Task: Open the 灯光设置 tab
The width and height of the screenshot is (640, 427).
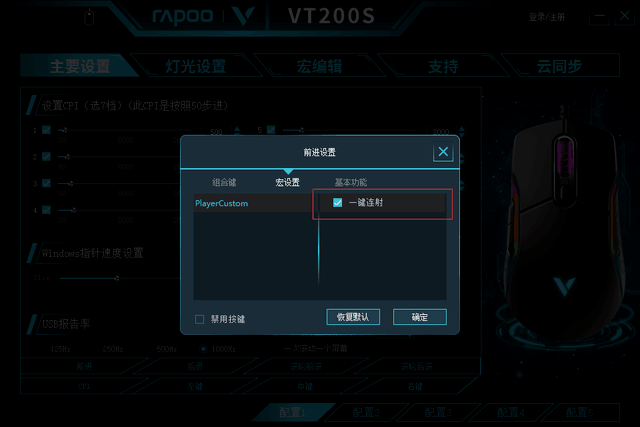Action: point(196,66)
